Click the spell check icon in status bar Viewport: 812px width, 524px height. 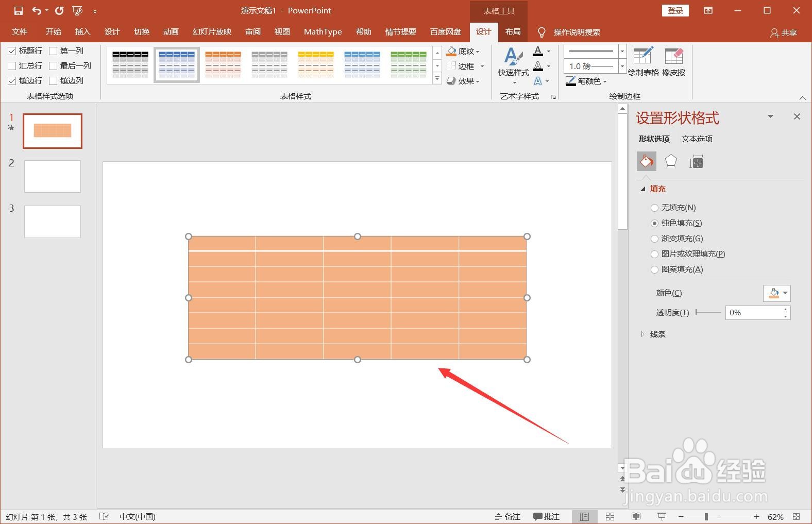coord(104,516)
